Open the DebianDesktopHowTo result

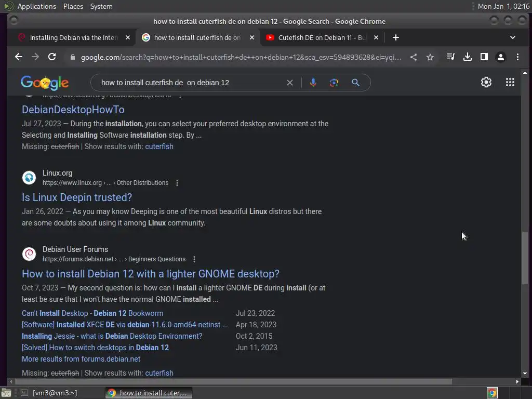(x=73, y=110)
